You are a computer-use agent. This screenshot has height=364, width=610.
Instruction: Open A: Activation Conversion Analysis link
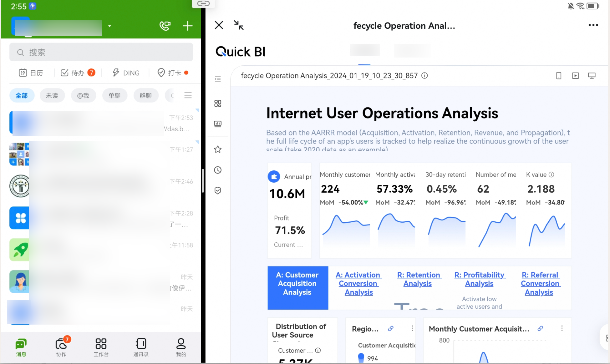tap(358, 283)
